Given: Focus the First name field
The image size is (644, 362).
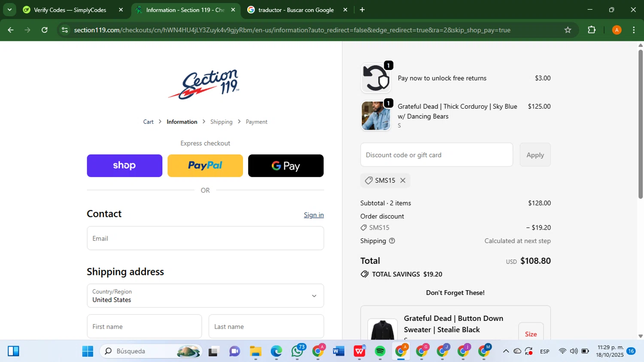Looking at the screenshot, I should click(x=144, y=326).
